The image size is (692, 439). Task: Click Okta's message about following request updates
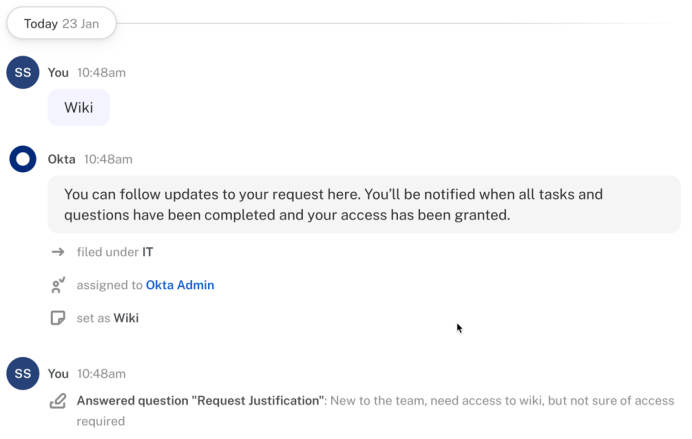[x=364, y=204]
